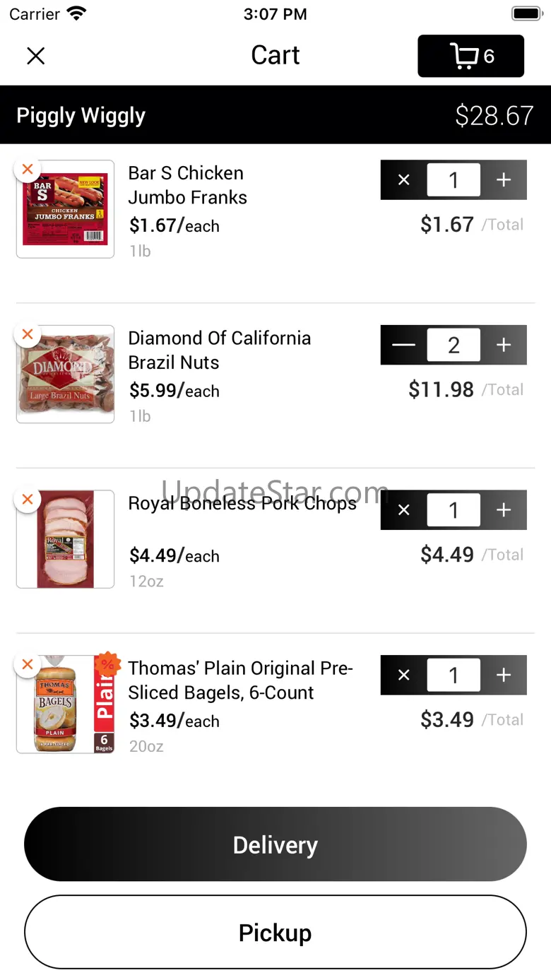Close the Cart screen

pos(36,56)
